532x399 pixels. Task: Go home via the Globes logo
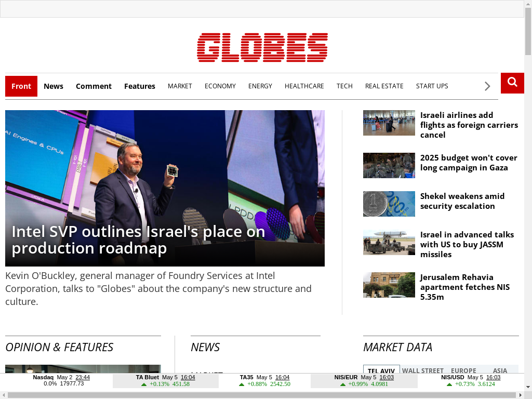(x=262, y=47)
